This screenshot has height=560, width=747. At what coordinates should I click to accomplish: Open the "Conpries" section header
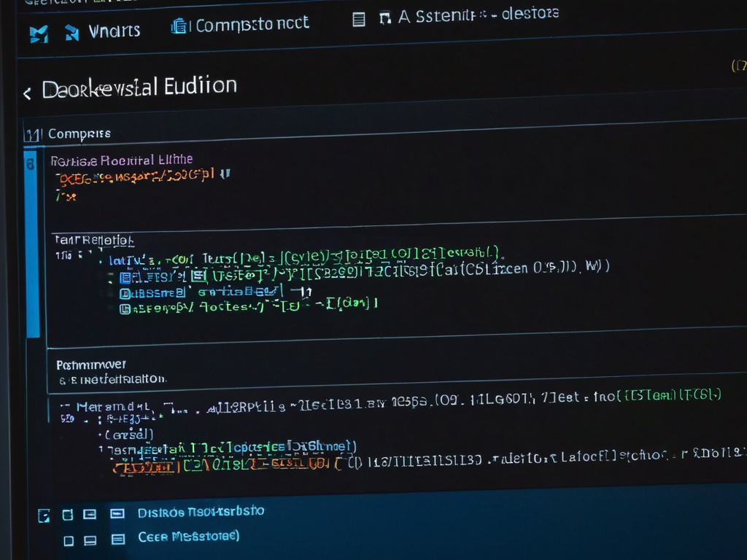tap(80, 134)
